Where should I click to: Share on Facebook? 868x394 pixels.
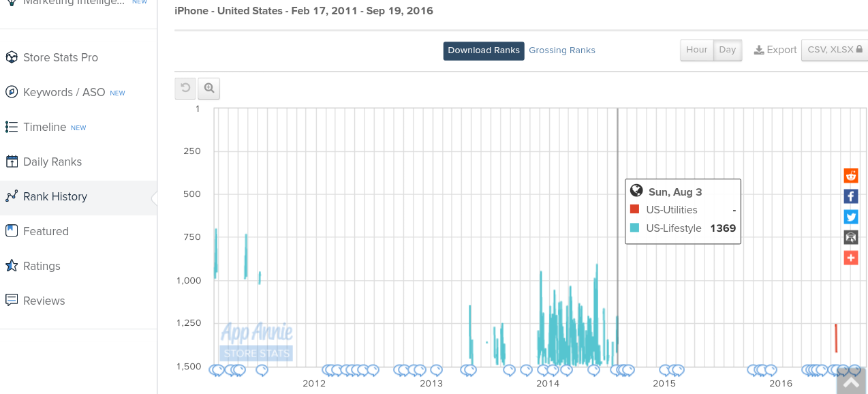click(x=851, y=196)
